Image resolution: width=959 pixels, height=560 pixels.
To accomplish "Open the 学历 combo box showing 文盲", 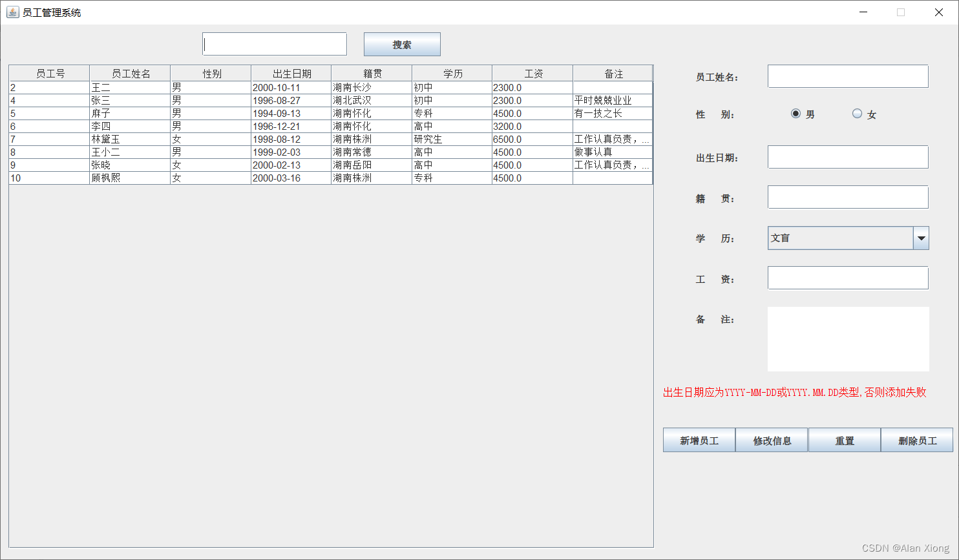I will [x=848, y=238].
